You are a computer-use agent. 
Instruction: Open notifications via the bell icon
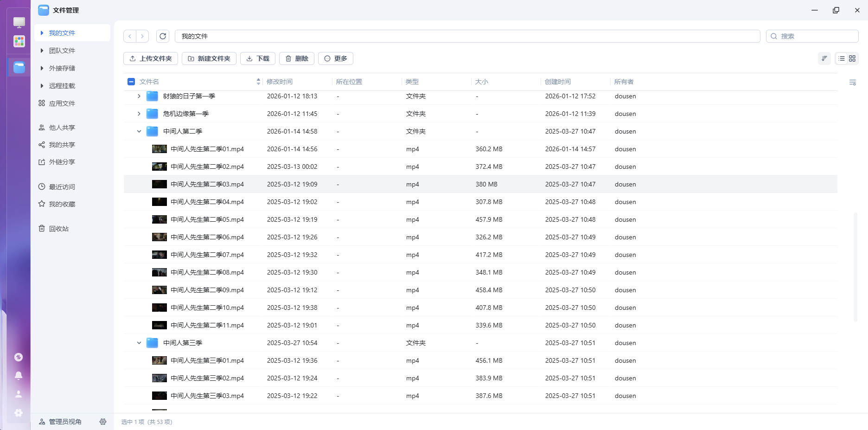tap(19, 376)
